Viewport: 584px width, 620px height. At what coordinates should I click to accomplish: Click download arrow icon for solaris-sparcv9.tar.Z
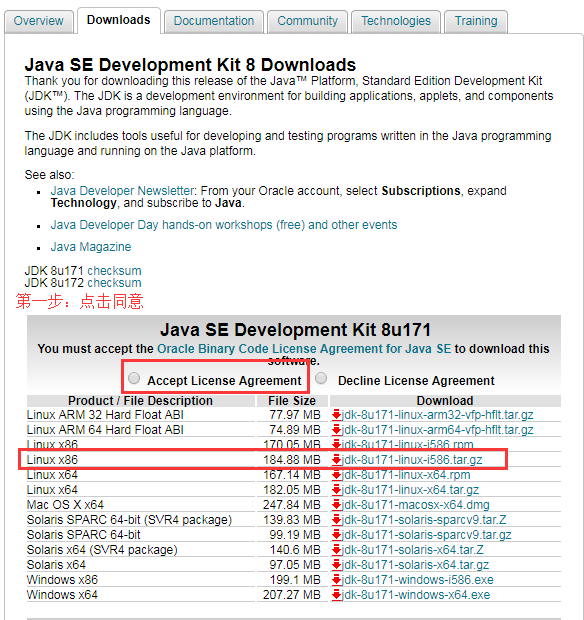pos(336,520)
